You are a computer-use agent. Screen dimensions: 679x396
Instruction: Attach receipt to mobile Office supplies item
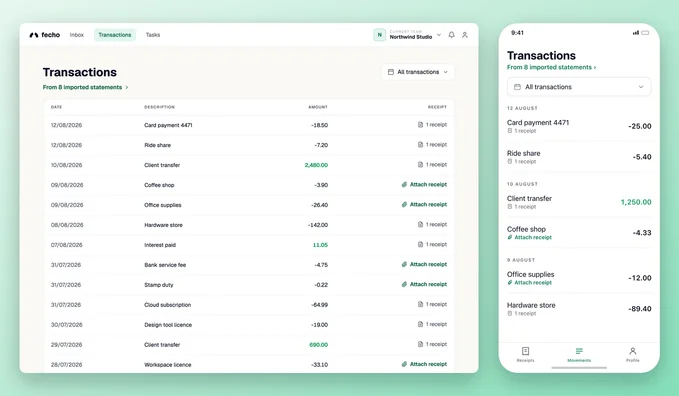(530, 282)
